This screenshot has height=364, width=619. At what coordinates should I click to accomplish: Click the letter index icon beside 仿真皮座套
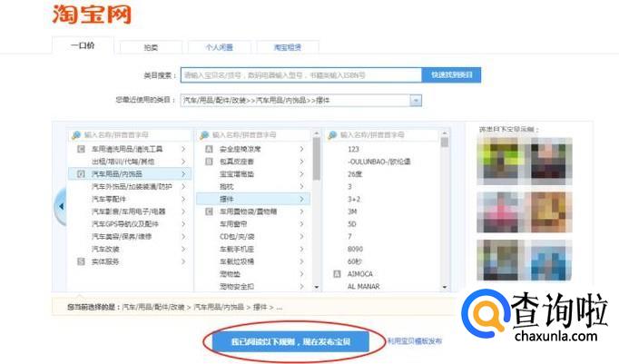(210, 162)
